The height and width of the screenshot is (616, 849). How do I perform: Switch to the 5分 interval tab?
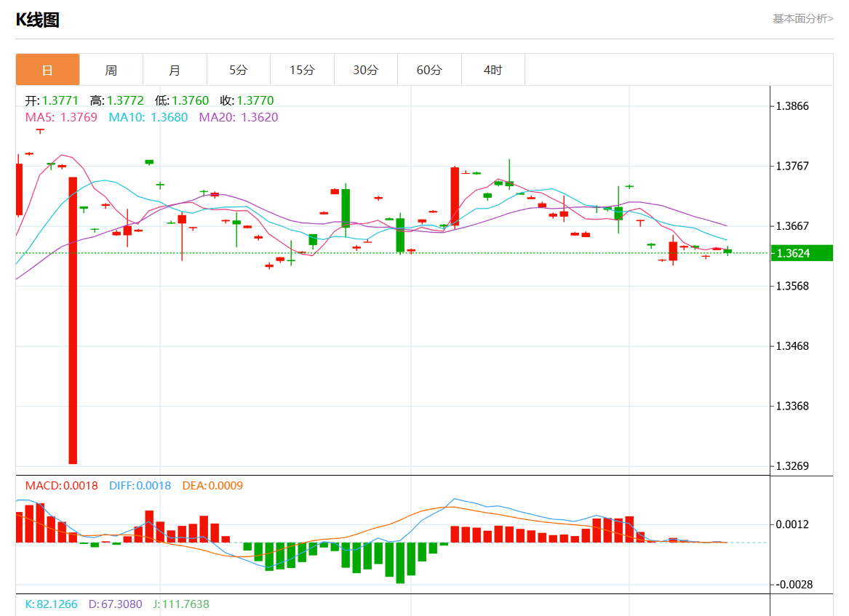point(238,70)
